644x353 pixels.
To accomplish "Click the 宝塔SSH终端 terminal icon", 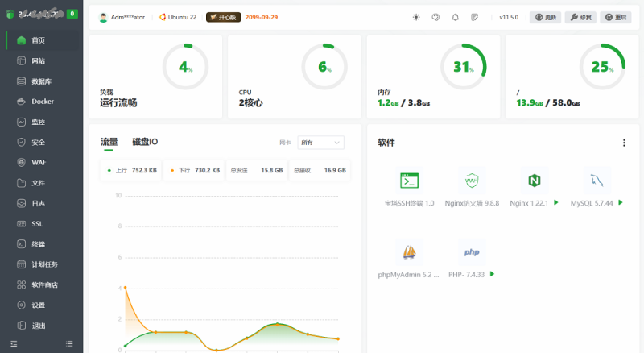I will pos(409,181).
